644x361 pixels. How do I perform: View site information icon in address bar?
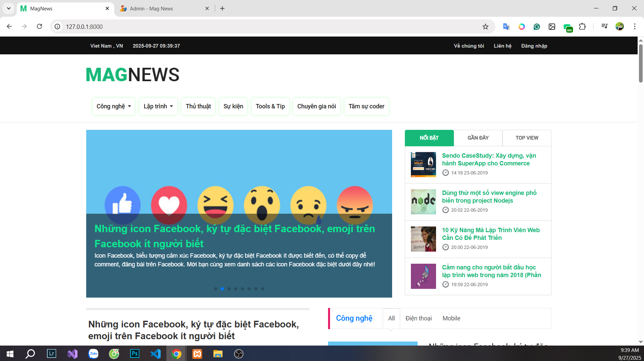[x=58, y=27]
